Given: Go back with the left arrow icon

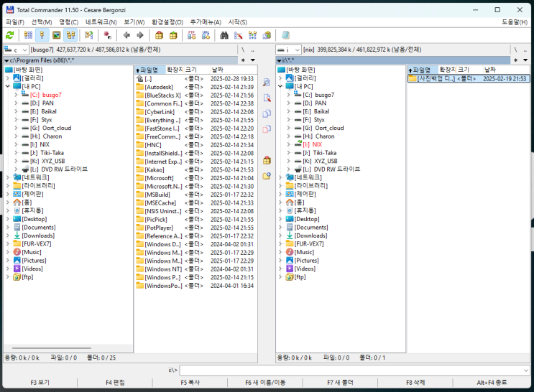Looking at the screenshot, I should tap(126, 35).
